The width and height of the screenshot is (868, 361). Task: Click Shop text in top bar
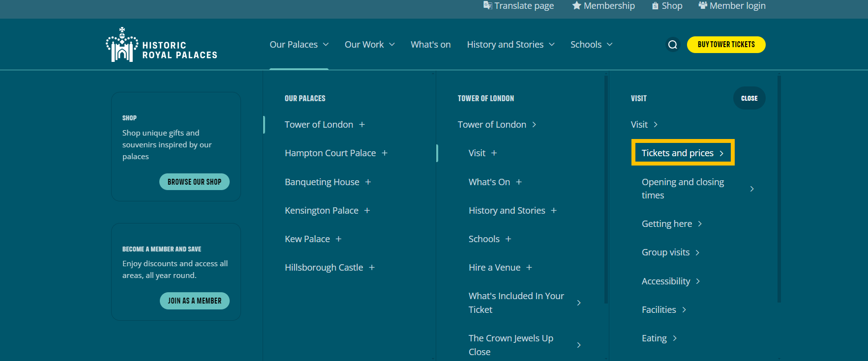[672, 6]
